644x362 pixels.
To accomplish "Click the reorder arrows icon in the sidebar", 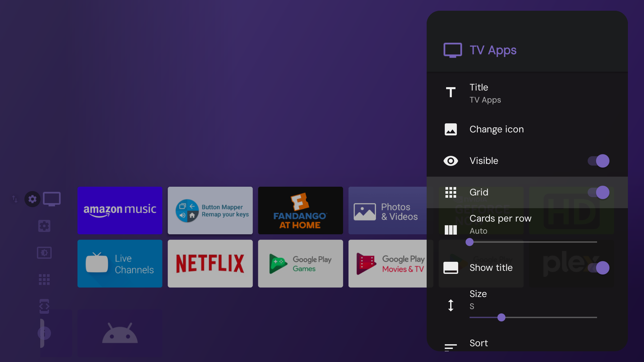I will [x=15, y=199].
